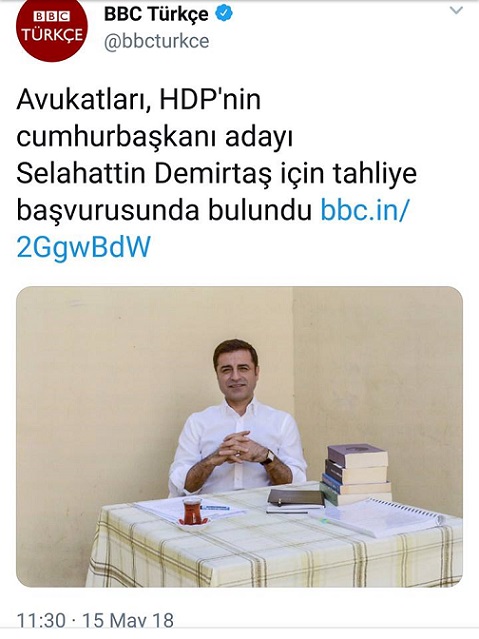The width and height of the screenshot is (479, 639).
Task: Click the stack of books on table
Action: (355, 474)
